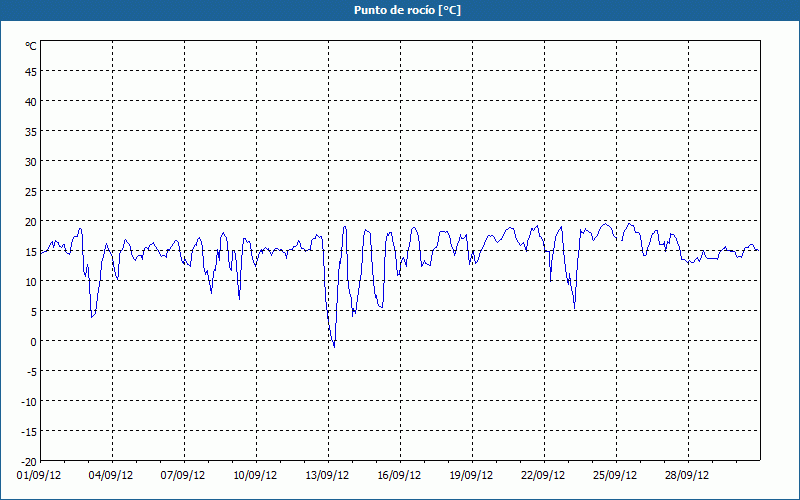Click the y-axis value 35

[31, 132]
